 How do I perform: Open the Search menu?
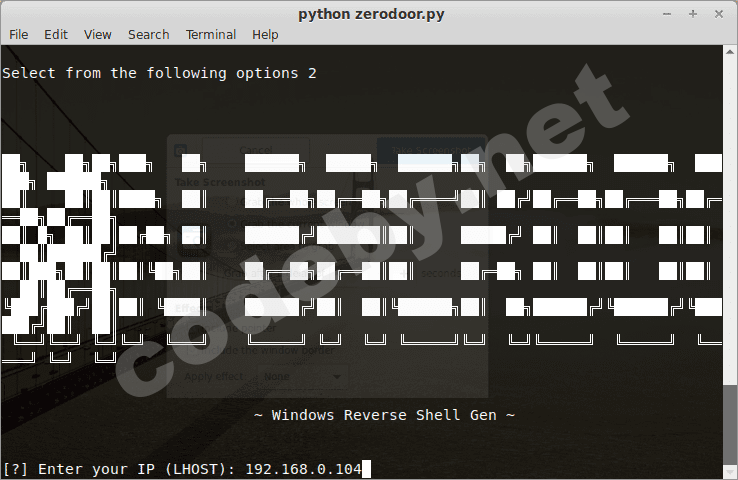tap(148, 34)
